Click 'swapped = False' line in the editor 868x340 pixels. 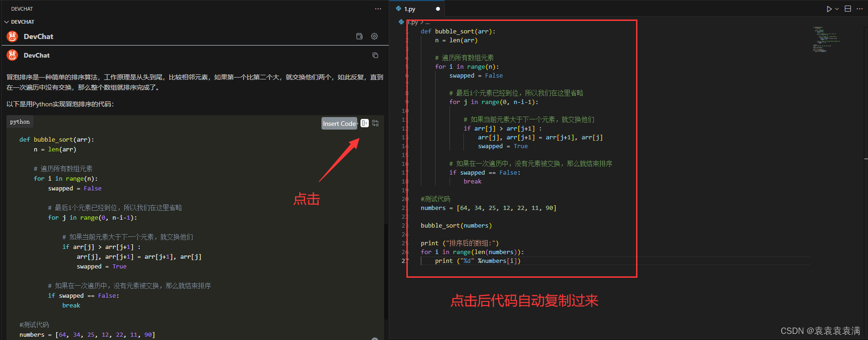pyautogui.click(x=476, y=75)
